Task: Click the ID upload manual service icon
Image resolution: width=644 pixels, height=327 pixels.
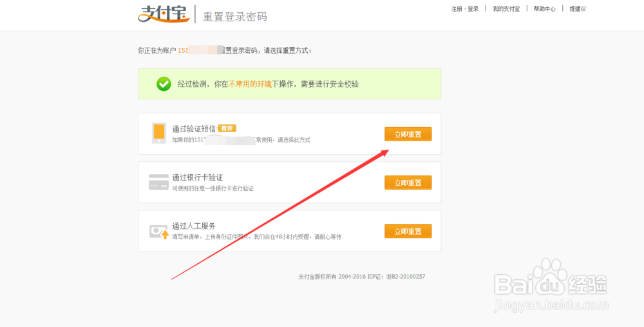Action: click(x=159, y=232)
